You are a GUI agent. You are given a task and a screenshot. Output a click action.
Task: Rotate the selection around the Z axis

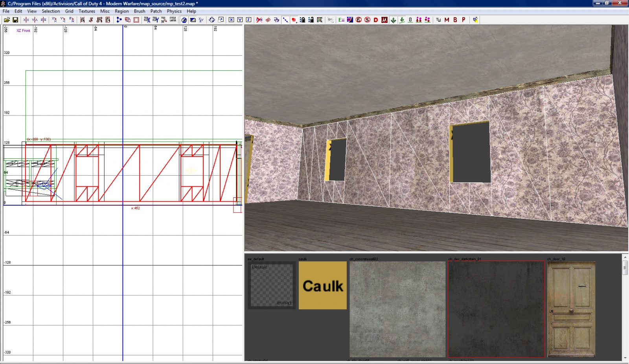coord(72,20)
